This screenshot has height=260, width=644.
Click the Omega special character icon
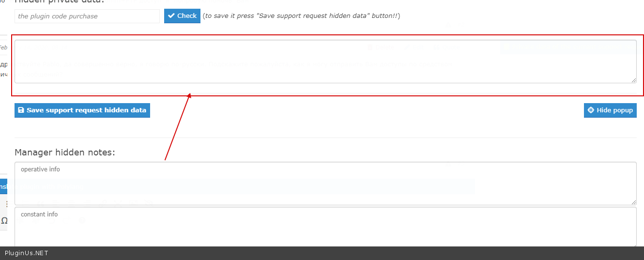point(4,221)
